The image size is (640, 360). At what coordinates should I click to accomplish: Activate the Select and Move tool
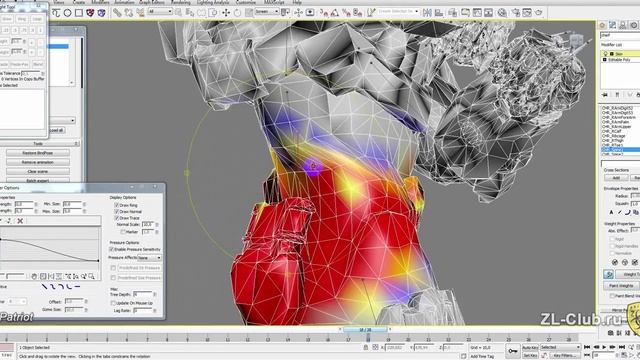pos(226,13)
